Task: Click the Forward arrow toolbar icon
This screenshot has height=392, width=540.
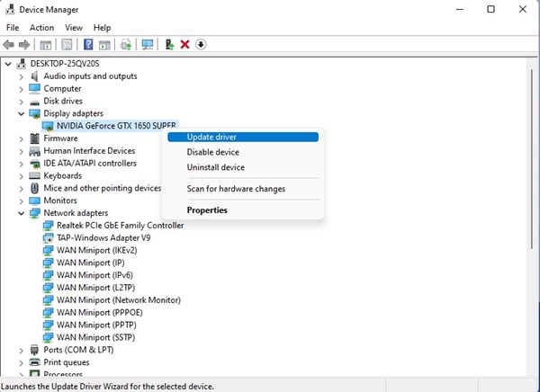Action: pyautogui.click(x=24, y=44)
